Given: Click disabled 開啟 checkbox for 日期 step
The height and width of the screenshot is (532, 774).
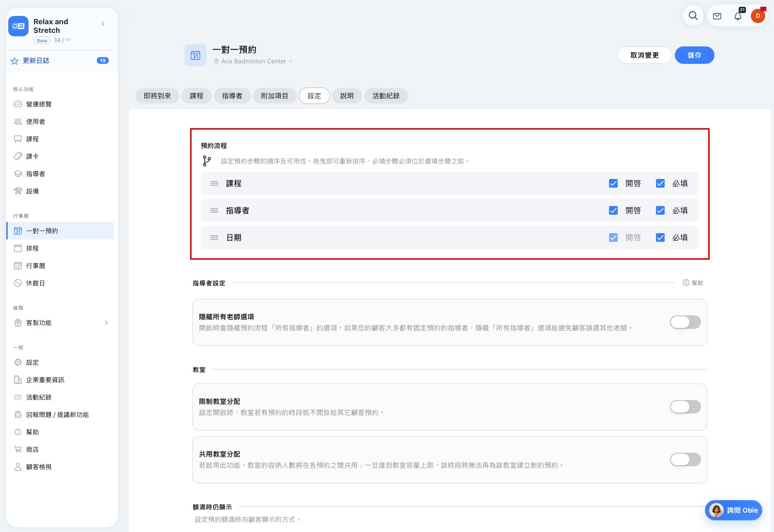Looking at the screenshot, I should [x=613, y=237].
